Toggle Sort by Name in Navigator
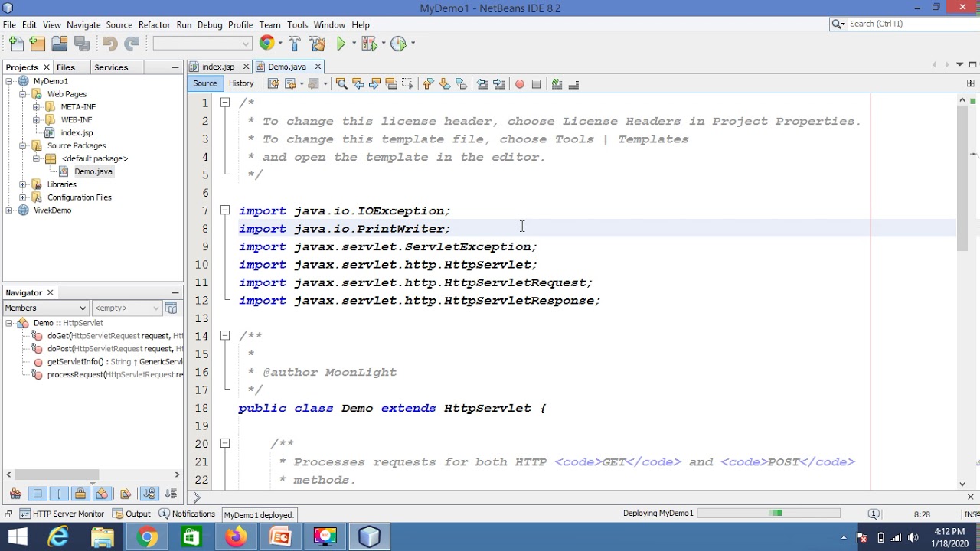The image size is (980, 551). pos(149,494)
